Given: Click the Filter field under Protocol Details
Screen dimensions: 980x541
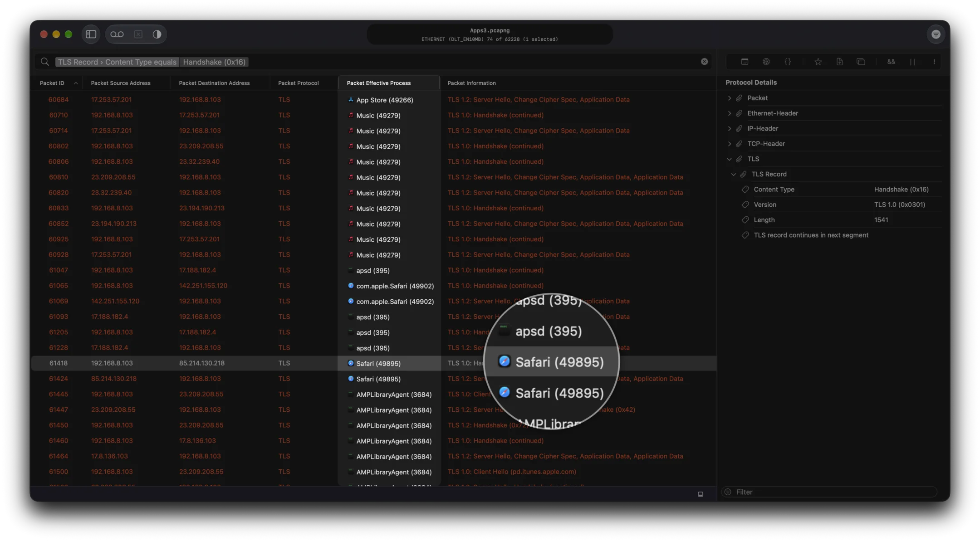Looking at the screenshot, I should 829,492.
